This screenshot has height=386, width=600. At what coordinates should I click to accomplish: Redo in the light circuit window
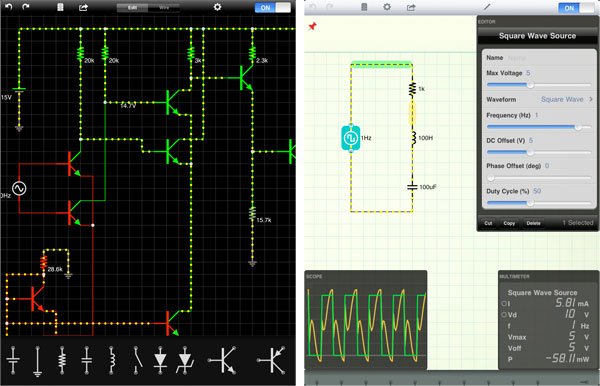(329, 7)
